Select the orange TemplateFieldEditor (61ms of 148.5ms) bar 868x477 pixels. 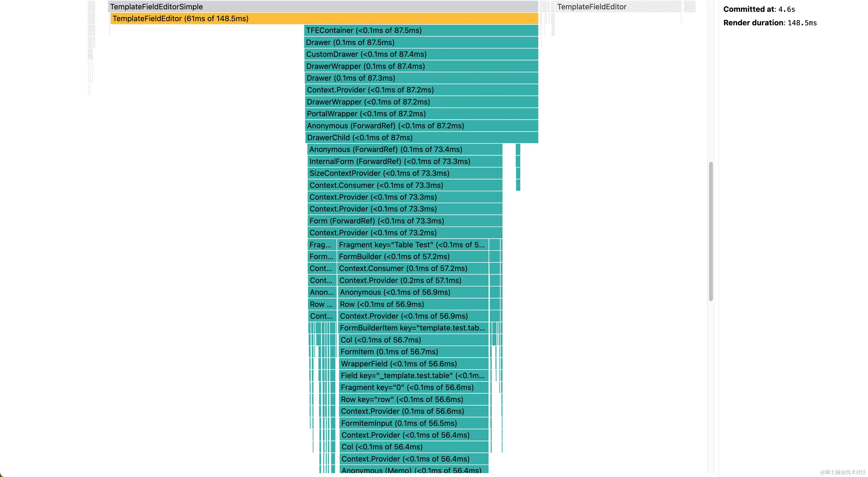pos(324,19)
